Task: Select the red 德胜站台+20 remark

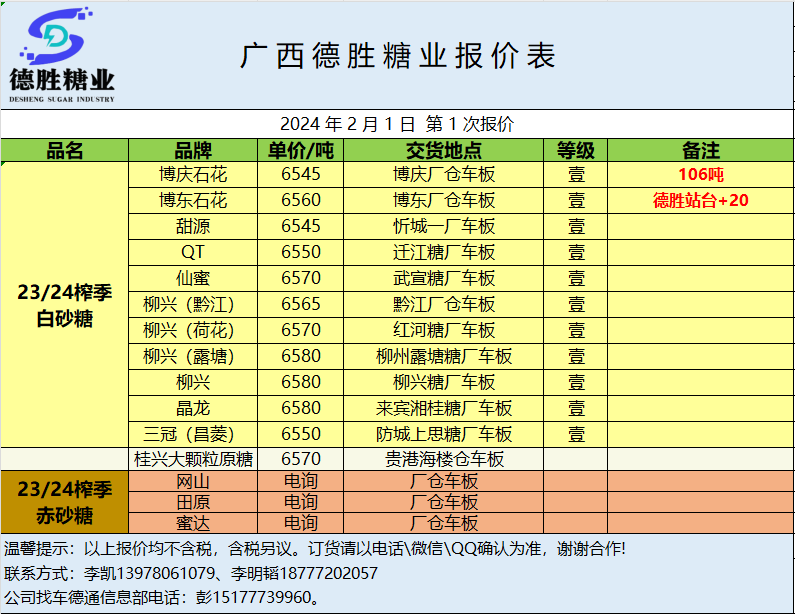Action: coord(700,200)
